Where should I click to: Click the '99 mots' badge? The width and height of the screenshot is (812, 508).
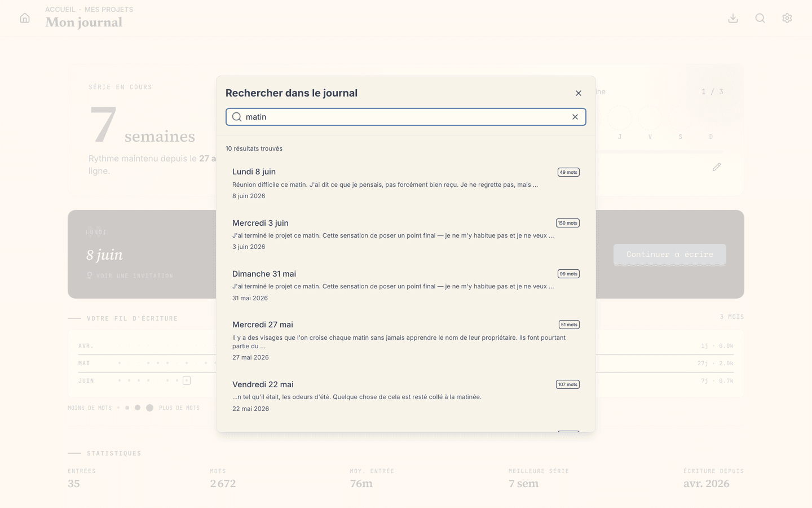(x=568, y=274)
